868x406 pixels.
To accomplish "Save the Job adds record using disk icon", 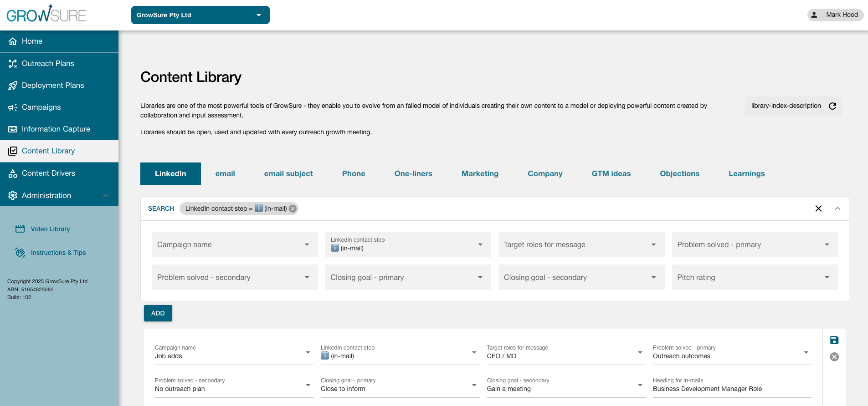I will pos(834,340).
